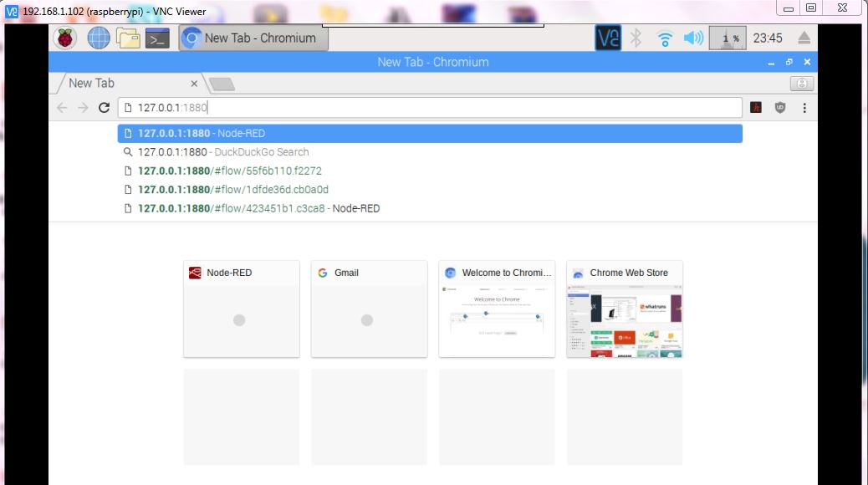Click the CPU usage monitor showing 1 %
This screenshot has height=485, width=868.
click(x=728, y=38)
